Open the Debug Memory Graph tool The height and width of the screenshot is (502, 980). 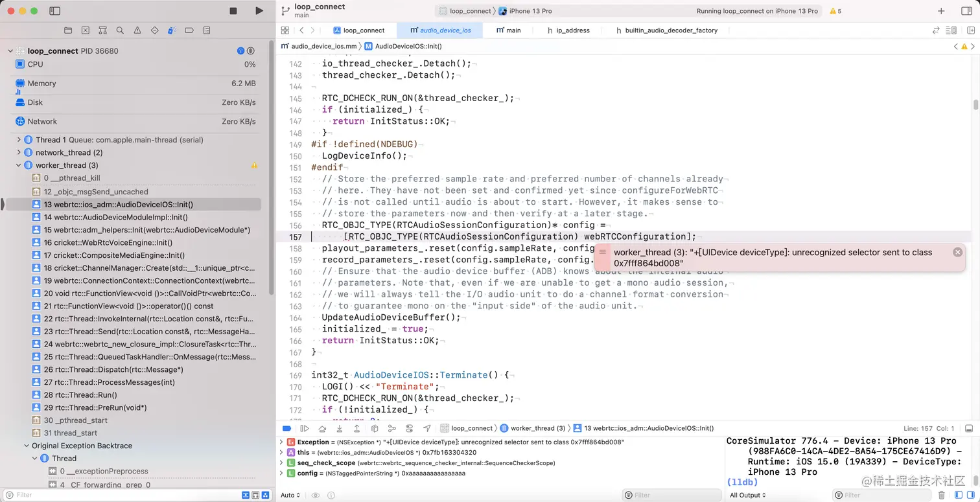[x=392, y=428]
